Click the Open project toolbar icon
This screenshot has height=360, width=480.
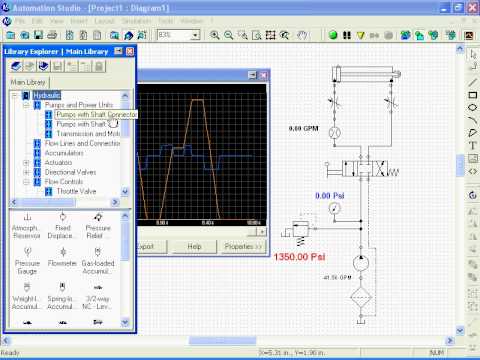click(25, 35)
